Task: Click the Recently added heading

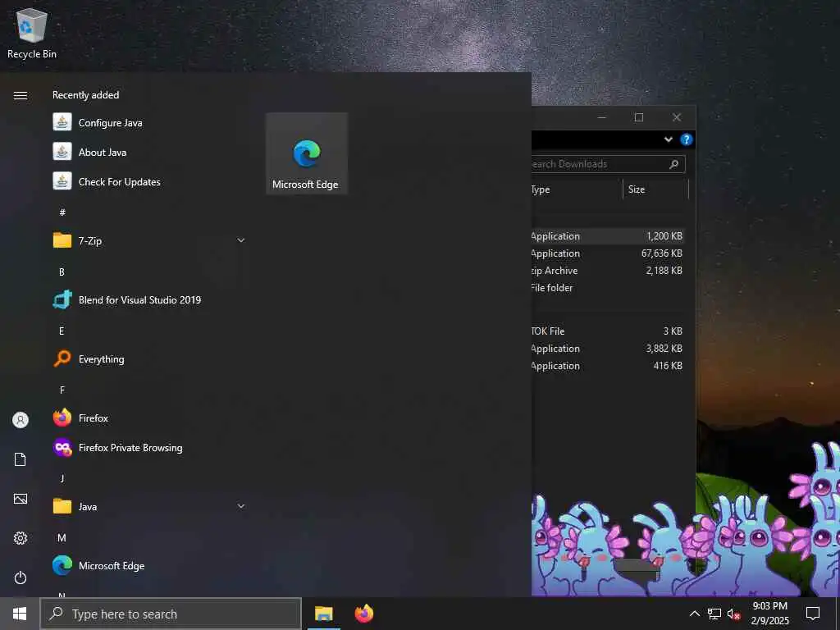Action: tap(85, 95)
